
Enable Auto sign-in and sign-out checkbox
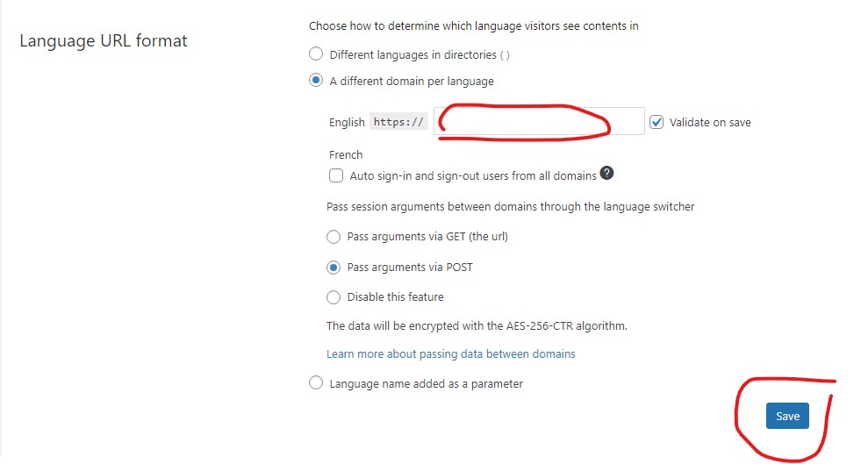pos(336,175)
